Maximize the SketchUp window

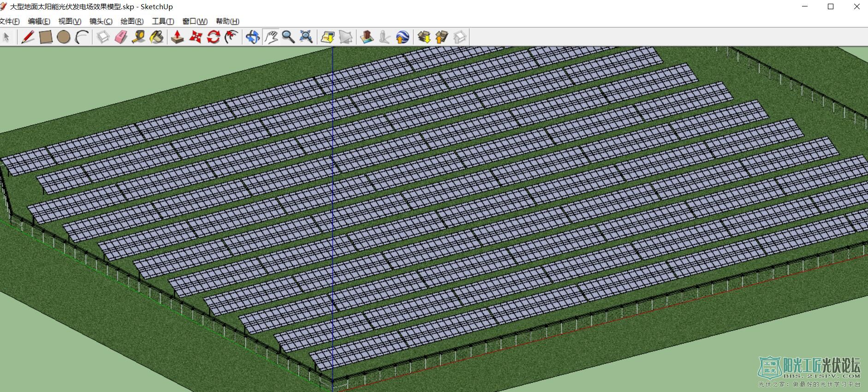click(x=831, y=6)
